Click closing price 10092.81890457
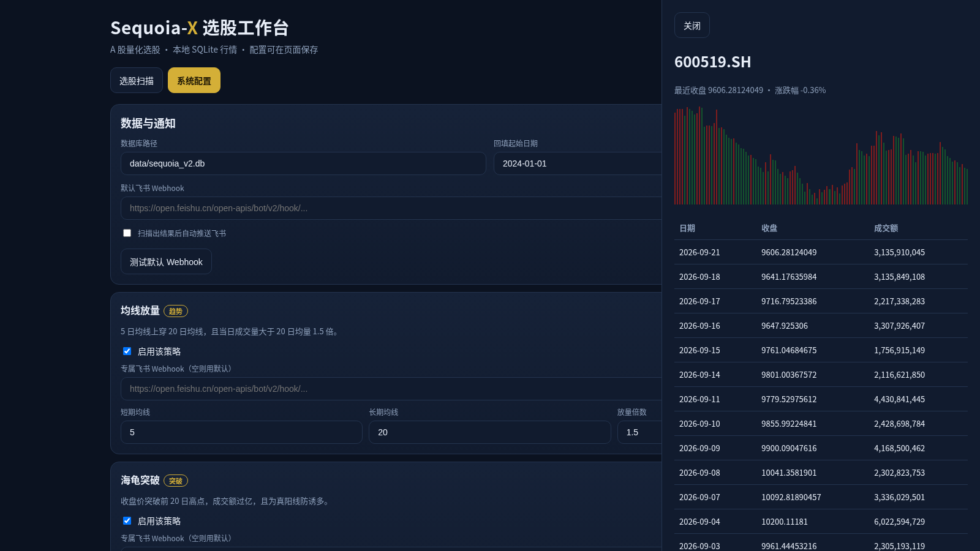 coord(791,497)
